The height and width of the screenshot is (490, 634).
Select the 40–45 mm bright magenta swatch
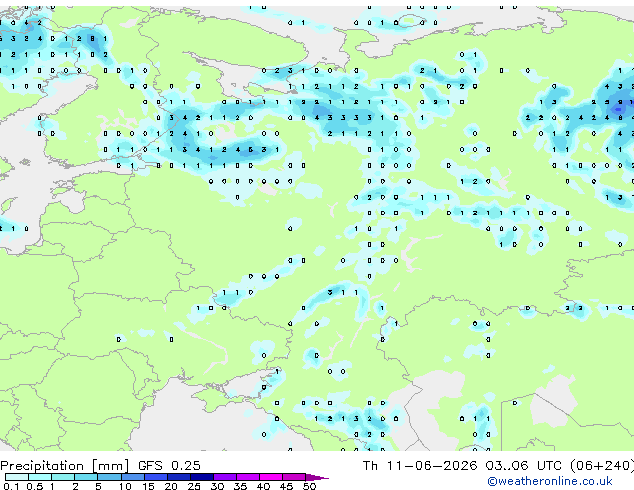[x=271, y=477]
